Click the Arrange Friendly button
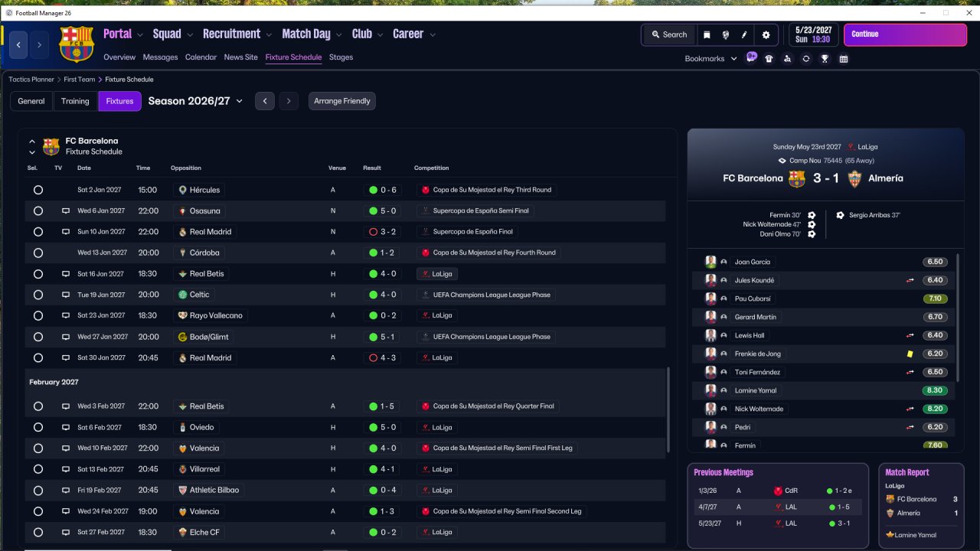 (x=342, y=101)
